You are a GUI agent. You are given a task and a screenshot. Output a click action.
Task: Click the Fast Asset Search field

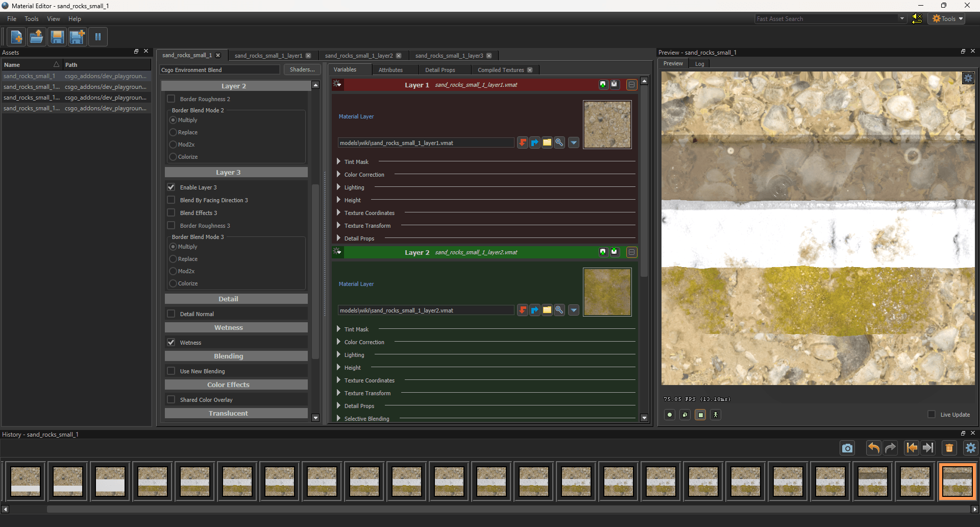coord(826,18)
